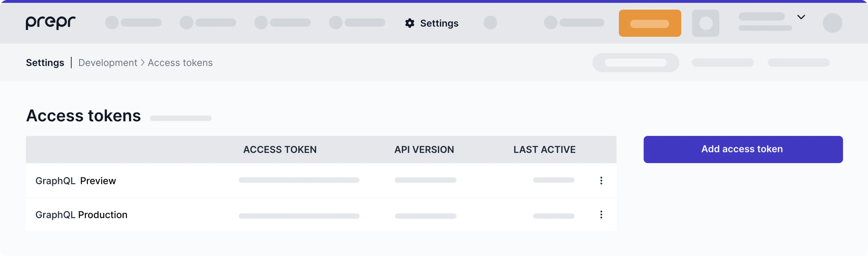Click the Settings gear icon
Viewport: 868px width, 256px height.
tap(409, 23)
